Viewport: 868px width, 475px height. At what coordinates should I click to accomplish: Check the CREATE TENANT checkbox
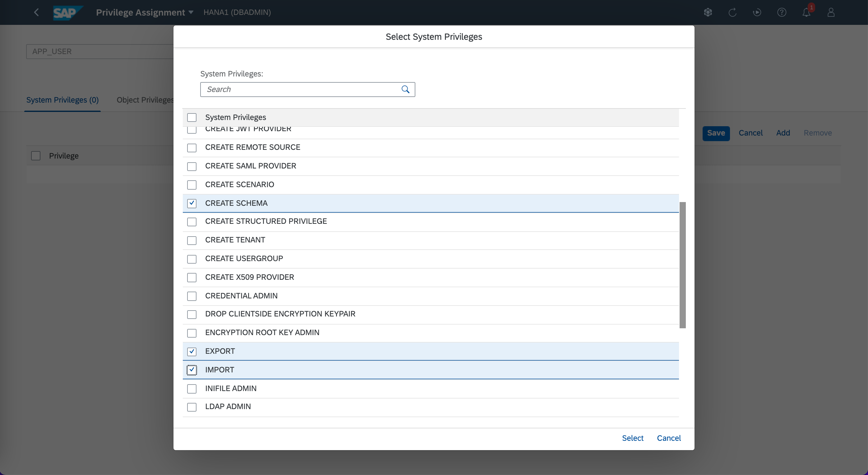tap(192, 240)
